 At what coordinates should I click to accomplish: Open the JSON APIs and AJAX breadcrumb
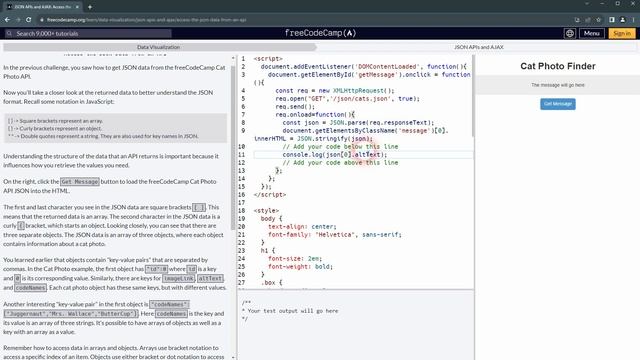pyautogui.click(x=478, y=47)
